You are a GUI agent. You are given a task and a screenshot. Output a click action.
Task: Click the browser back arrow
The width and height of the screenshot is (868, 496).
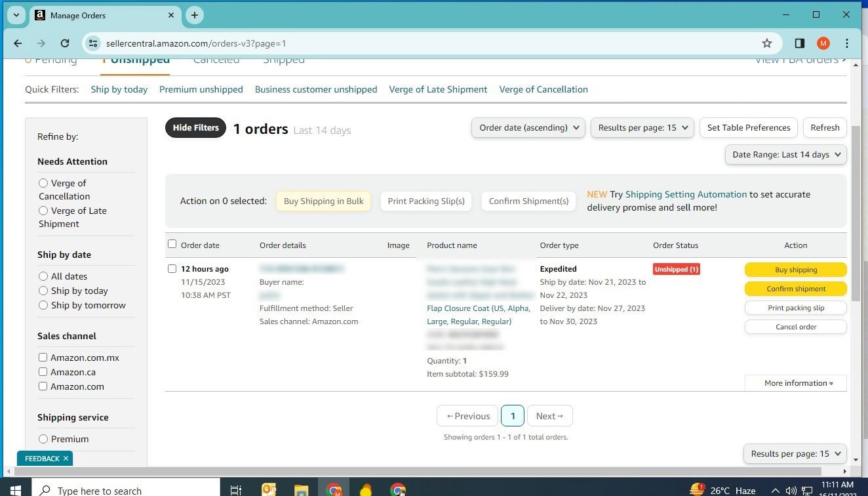tap(18, 43)
